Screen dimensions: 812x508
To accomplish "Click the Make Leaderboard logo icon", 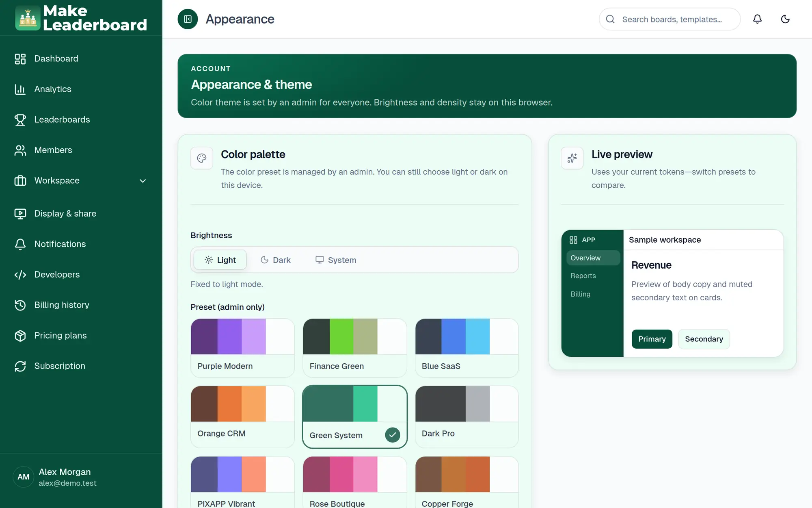I will [x=28, y=18].
